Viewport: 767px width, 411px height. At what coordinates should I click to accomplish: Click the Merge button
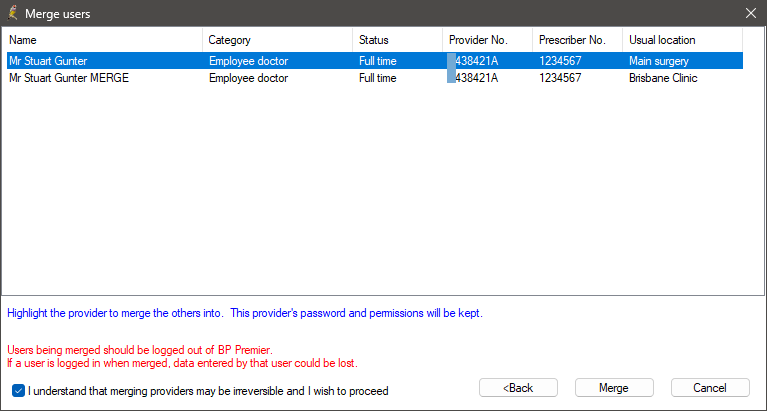coord(614,388)
